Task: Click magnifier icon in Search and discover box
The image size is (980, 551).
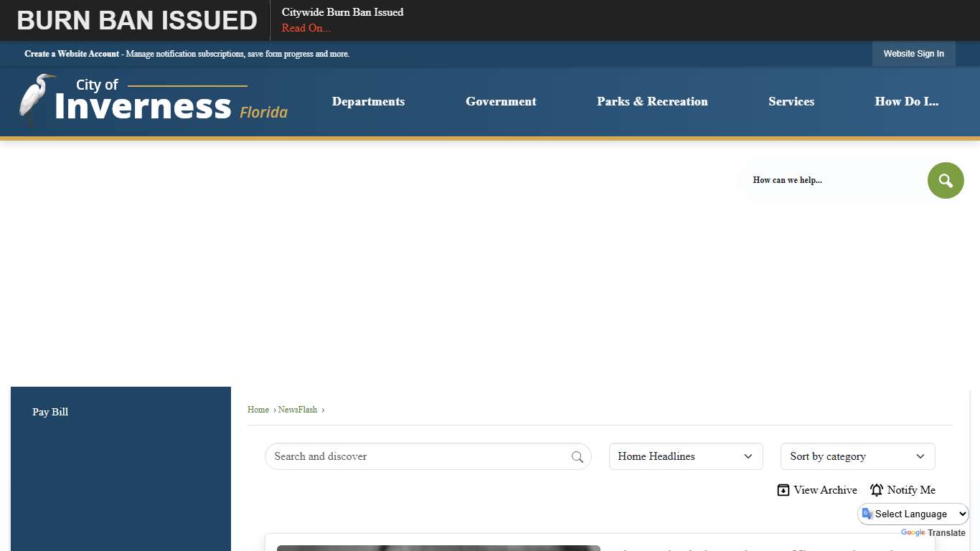Action: click(577, 457)
